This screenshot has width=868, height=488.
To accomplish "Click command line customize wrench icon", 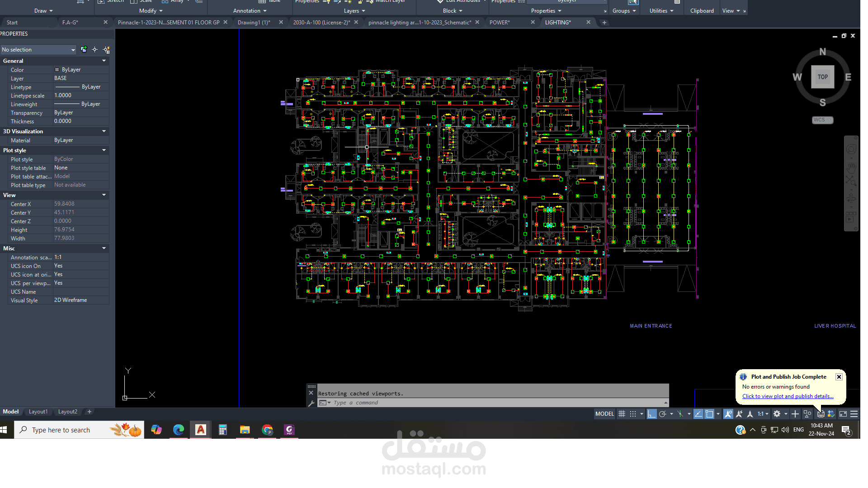I will [x=311, y=404].
